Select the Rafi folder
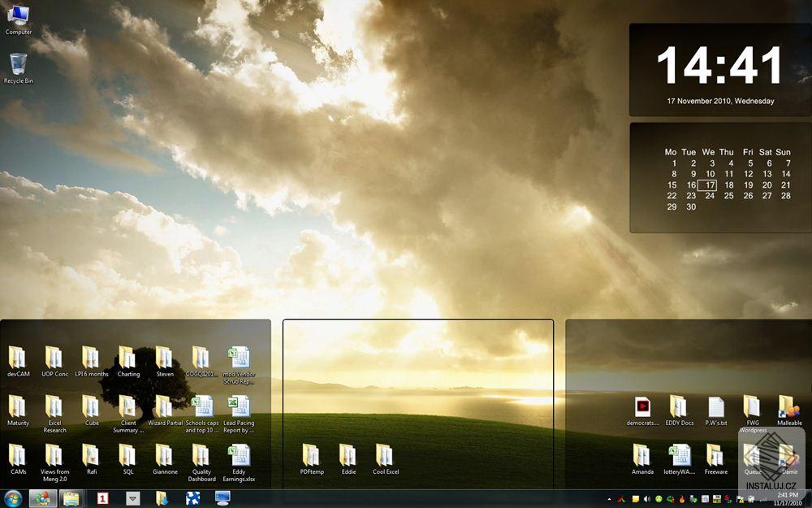The height and width of the screenshot is (508, 812). tap(91, 459)
